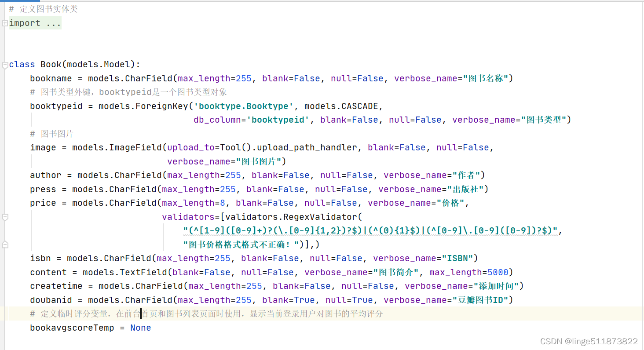Click the "press" variable name
The height and width of the screenshot is (350, 644).
(x=43, y=189)
